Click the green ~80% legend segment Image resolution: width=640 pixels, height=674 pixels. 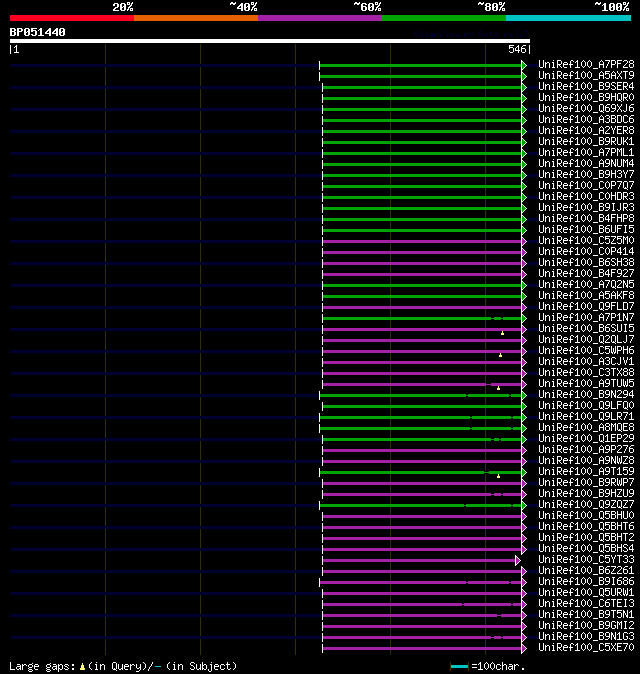tap(444, 18)
